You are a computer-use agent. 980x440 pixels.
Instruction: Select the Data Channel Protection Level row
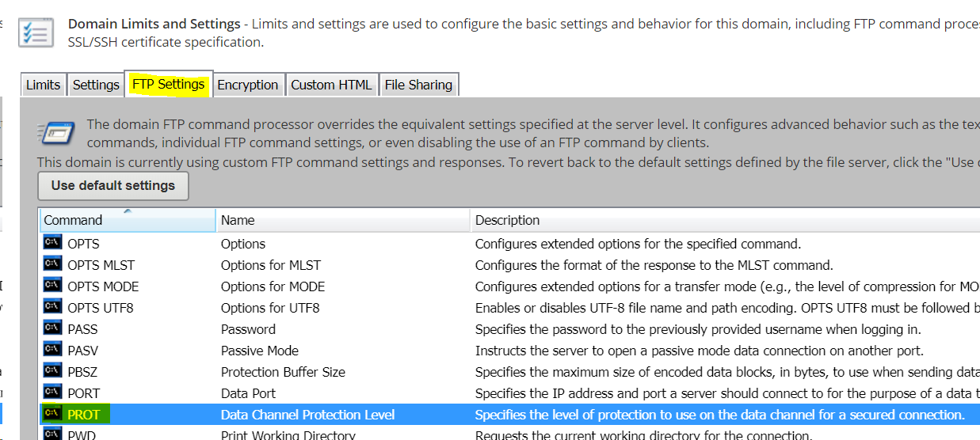(307, 415)
